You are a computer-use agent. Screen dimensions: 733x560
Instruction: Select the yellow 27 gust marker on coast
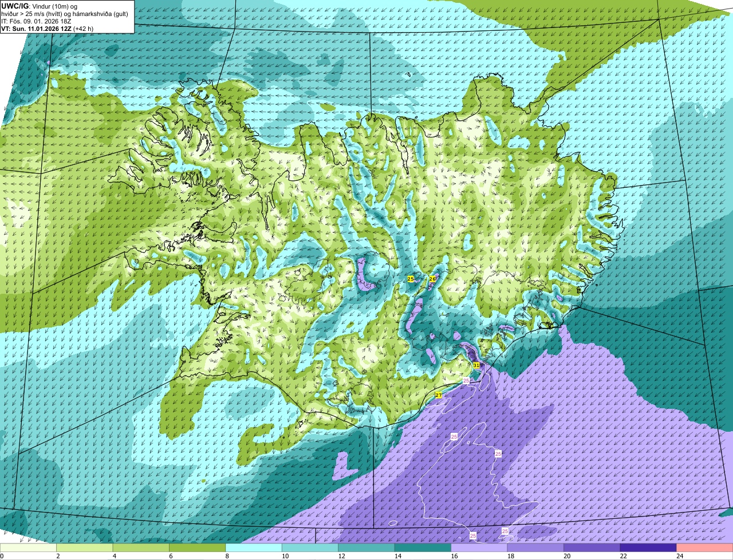[x=439, y=395]
